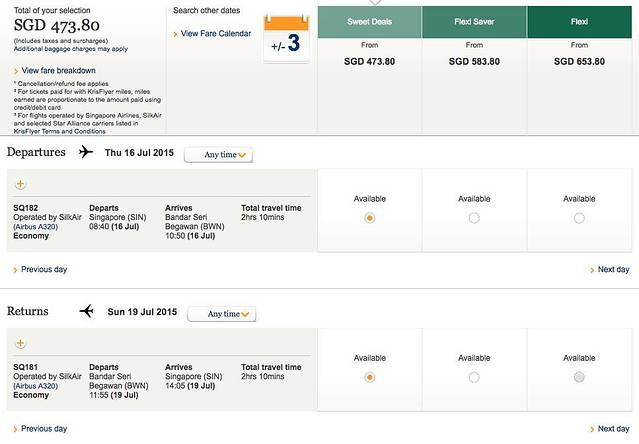Screen dimensions: 639x444
Task: Select Flexi Saver radio for departure SQ182
Action: click(x=474, y=218)
